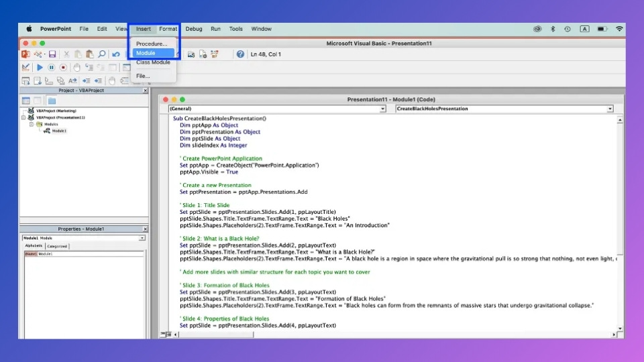Open the Tools menu
The width and height of the screenshot is (644, 362).
pos(235,29)
